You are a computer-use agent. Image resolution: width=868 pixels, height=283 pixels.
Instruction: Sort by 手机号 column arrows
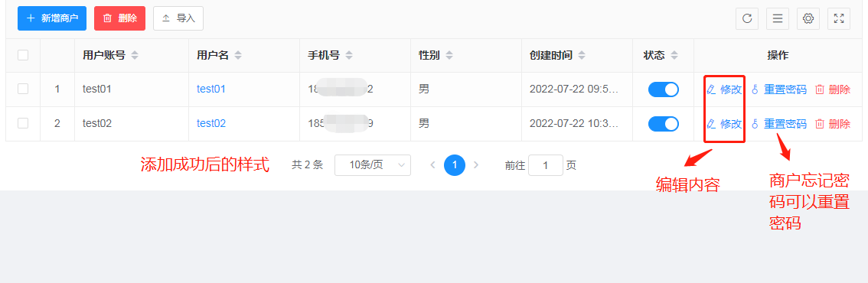tap(349, 55)
